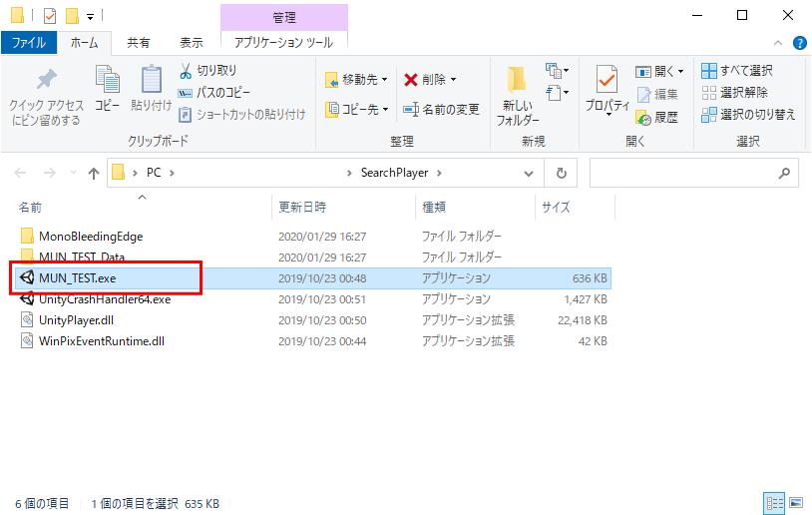Click the scissors Cut icon
The width and height of the screenshot is (812, 515).
coord(186,71)
